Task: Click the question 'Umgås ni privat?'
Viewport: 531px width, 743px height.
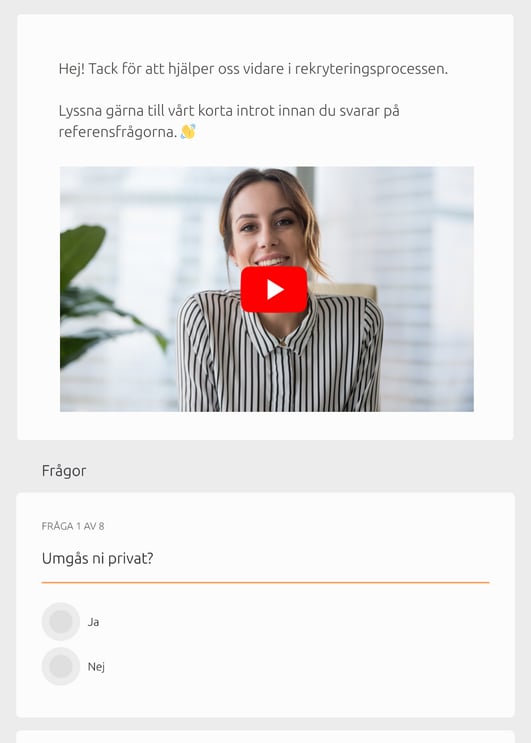Action: click(98, 558)
